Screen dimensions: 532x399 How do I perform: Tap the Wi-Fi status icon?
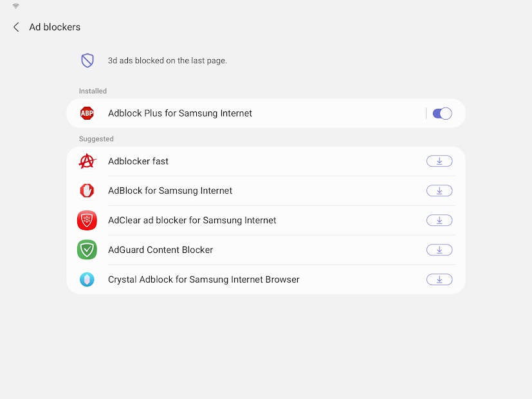click(14, 5)
